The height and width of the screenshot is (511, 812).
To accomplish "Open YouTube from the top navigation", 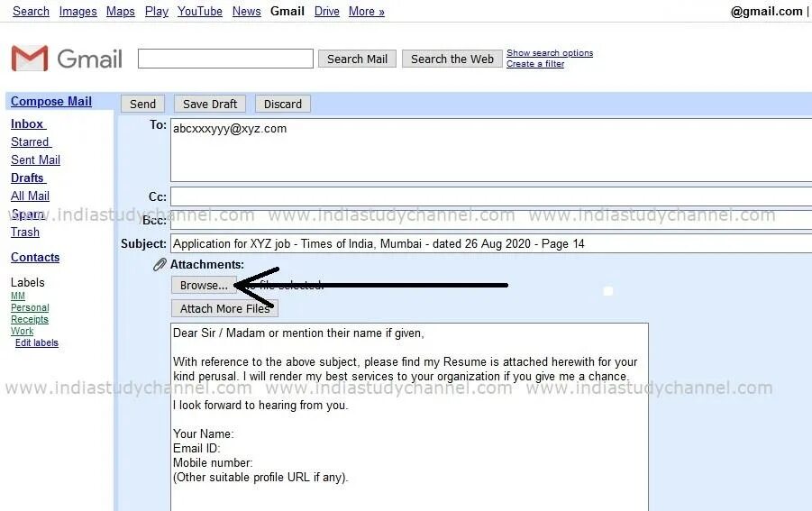I will 200,11.
